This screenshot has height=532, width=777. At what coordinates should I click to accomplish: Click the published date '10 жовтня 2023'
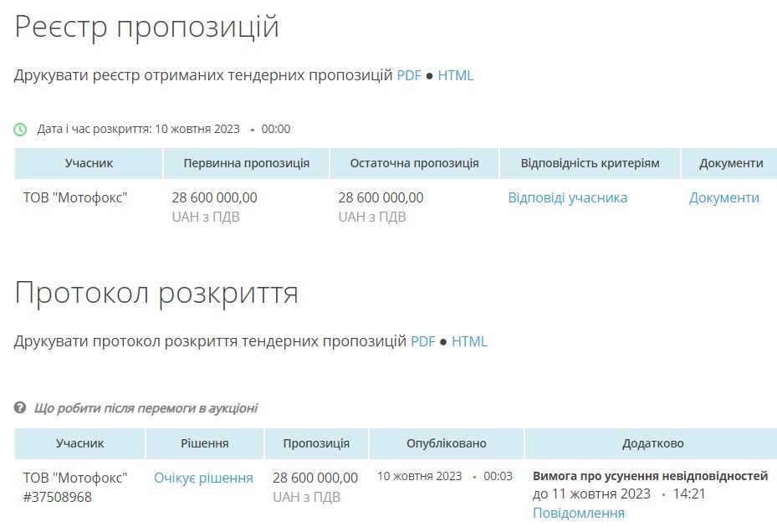coord(420,477)
